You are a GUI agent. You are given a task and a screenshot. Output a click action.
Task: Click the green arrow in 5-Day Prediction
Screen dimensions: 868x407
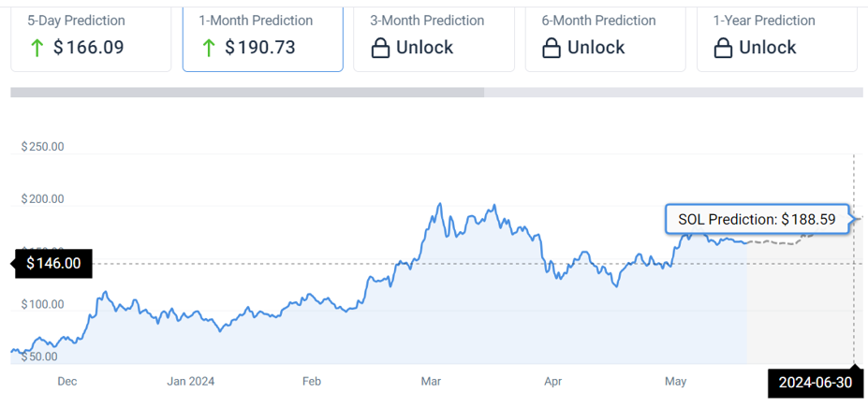pyautogui.click(x=37, y=48)
